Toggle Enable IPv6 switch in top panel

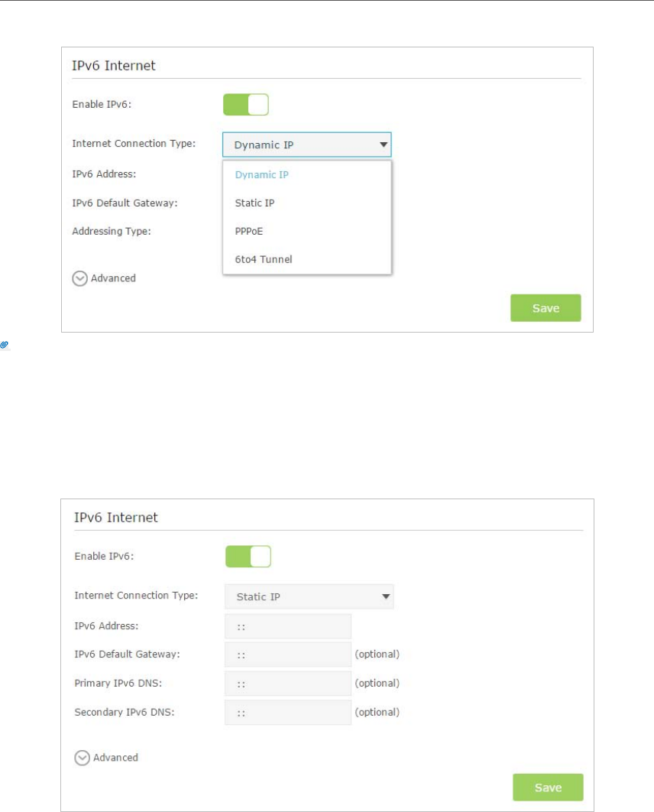[246, 105]
